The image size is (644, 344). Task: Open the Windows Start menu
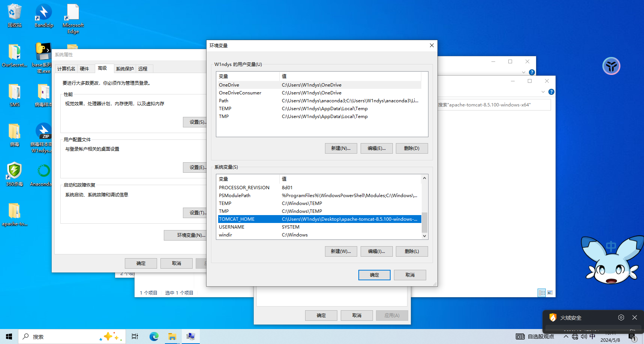[9, 337]
